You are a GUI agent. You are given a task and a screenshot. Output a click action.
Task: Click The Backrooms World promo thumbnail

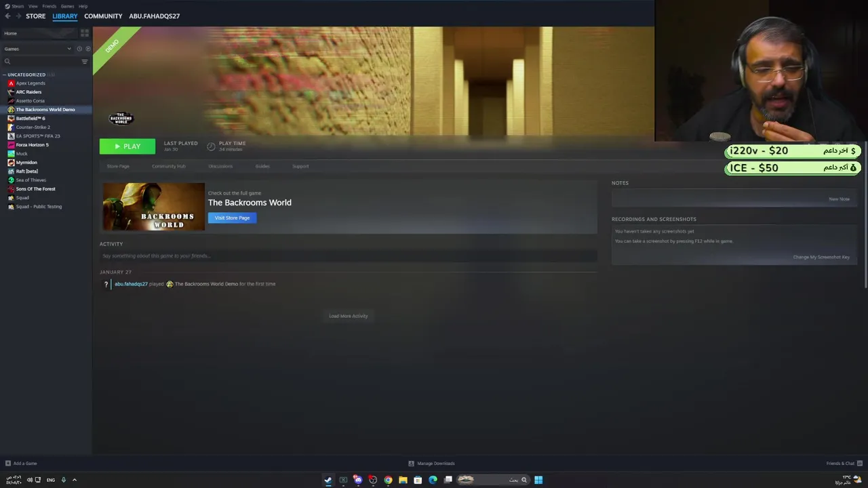click(153, 207)
